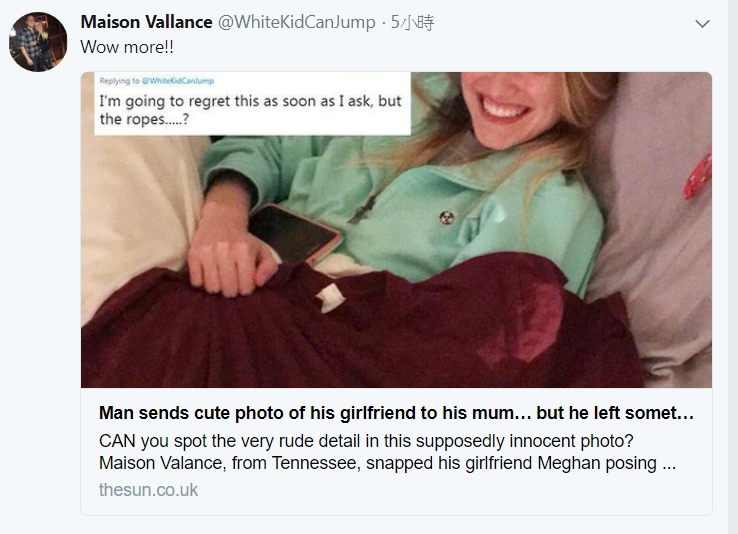The image size is (738, 534).
Task: Open the "Man sends cute photo" headline
Action: [396, 413]
